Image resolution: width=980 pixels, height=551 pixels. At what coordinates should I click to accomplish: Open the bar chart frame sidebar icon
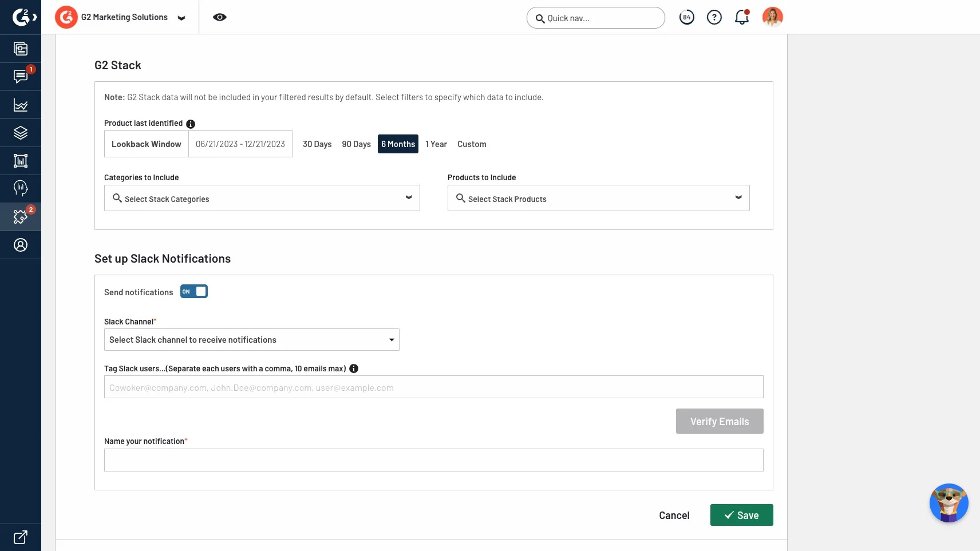click(x=21, y=161)
